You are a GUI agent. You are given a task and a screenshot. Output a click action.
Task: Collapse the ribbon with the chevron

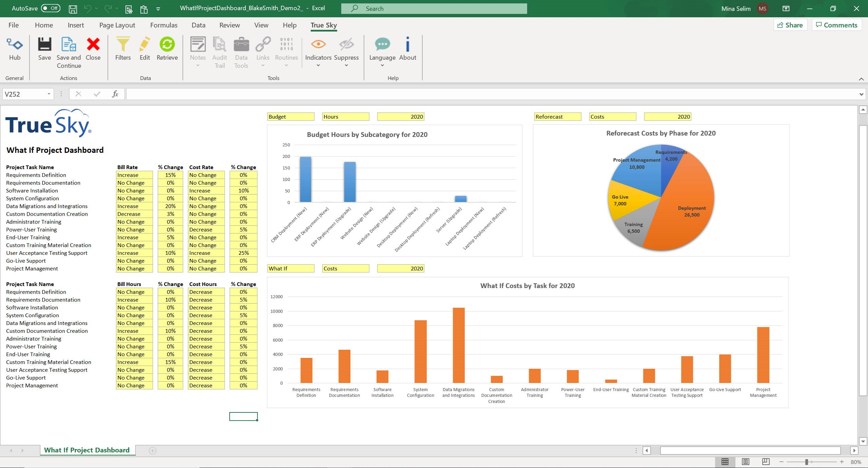[x=861, y=79]
